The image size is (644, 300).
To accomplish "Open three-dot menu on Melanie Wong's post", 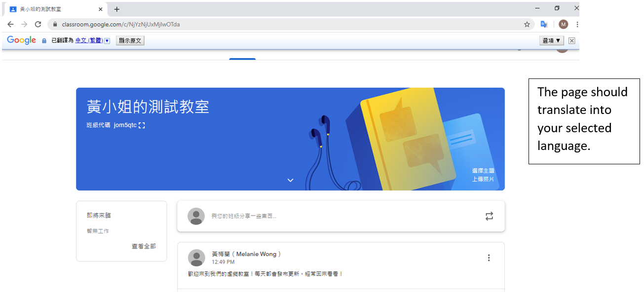I will (x=489, y=258).
